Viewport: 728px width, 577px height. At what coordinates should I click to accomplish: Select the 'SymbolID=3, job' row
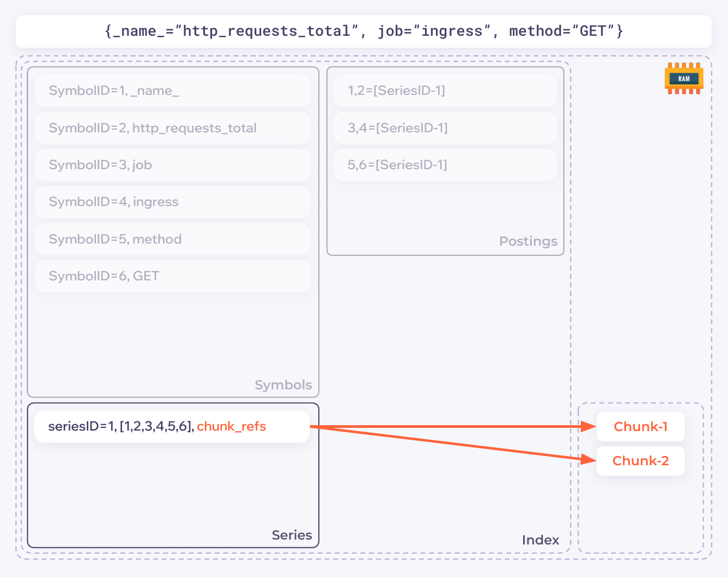172,165
